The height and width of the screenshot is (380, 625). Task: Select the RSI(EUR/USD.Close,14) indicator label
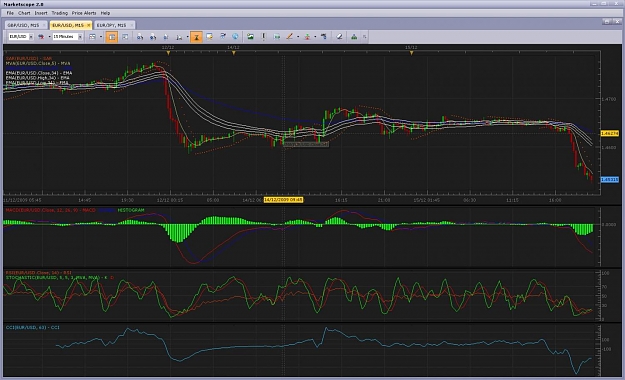point(38,273)
